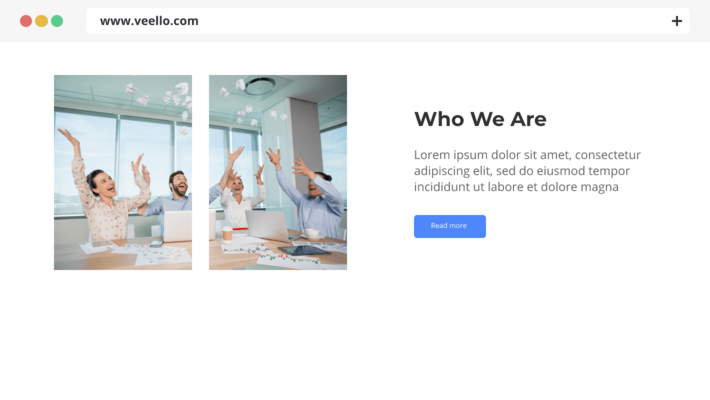Open the right office team photo
Image resolution: width=710 pixels, height=400 pixels.
pyautogui.click(x=278, y=173)
